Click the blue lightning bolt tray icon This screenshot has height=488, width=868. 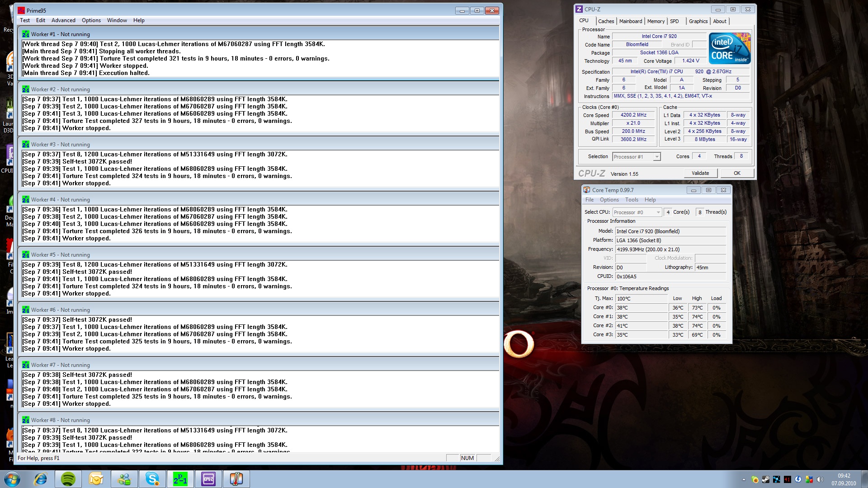coord(798,479)
